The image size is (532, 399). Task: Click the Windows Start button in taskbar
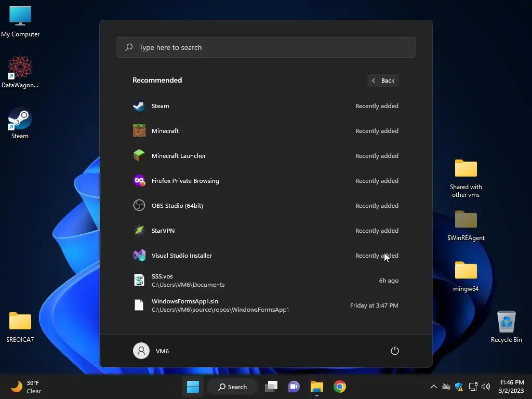[193, 387]
